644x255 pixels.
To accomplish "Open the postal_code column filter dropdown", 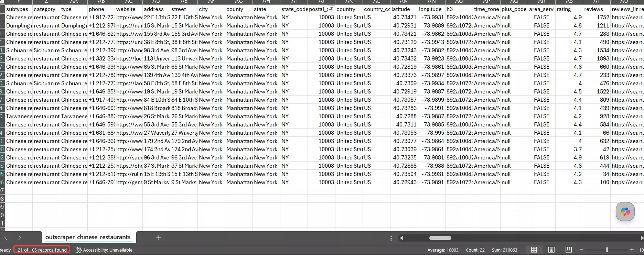I will [331, 9].
